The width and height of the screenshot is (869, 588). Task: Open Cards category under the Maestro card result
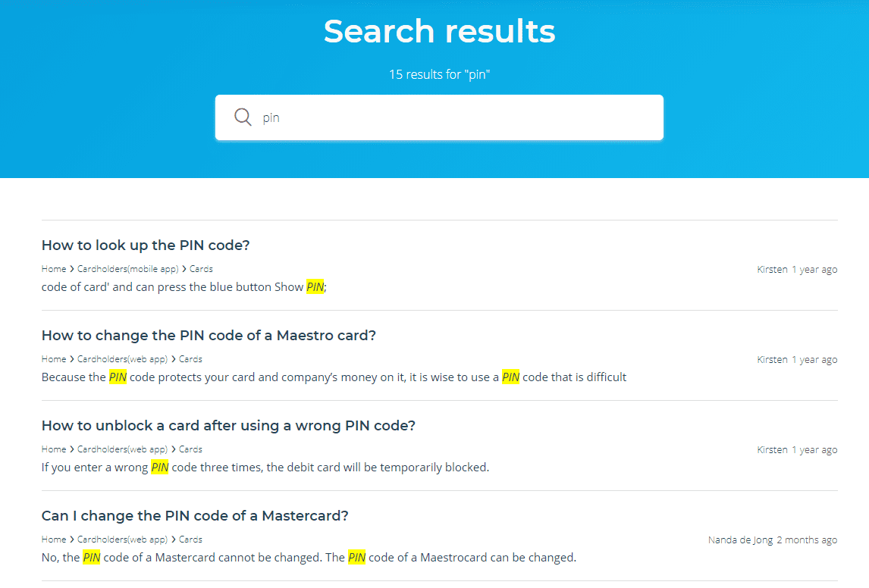[x=190, y=359]
